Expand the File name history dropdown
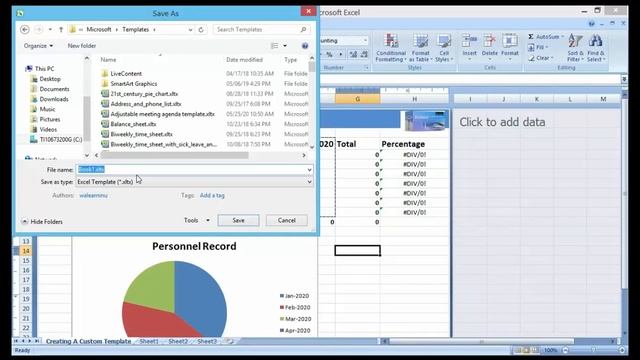Viewport: 640px width, 360px height. (x=309, y=169)
